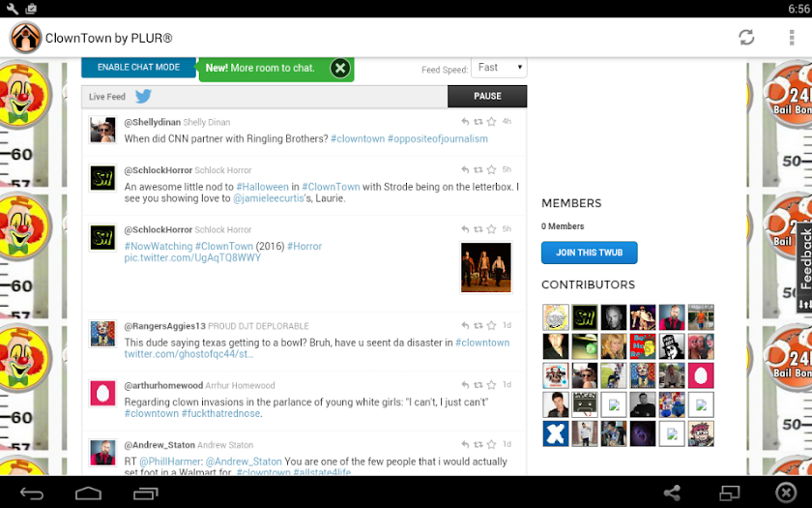Retweet Andrew_Staton's Walmart tweet
Viewport: 812px width, 508px height.
478,445
